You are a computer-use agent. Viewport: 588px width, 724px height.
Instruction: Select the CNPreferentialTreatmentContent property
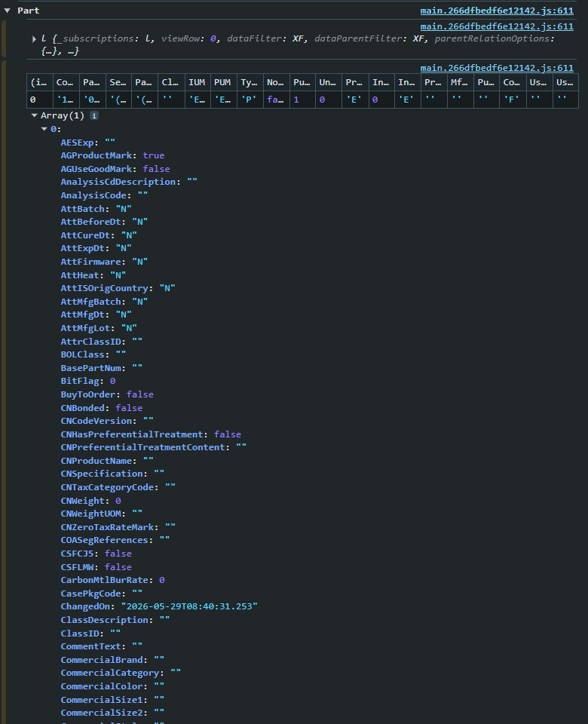click(x=154, y=447)
